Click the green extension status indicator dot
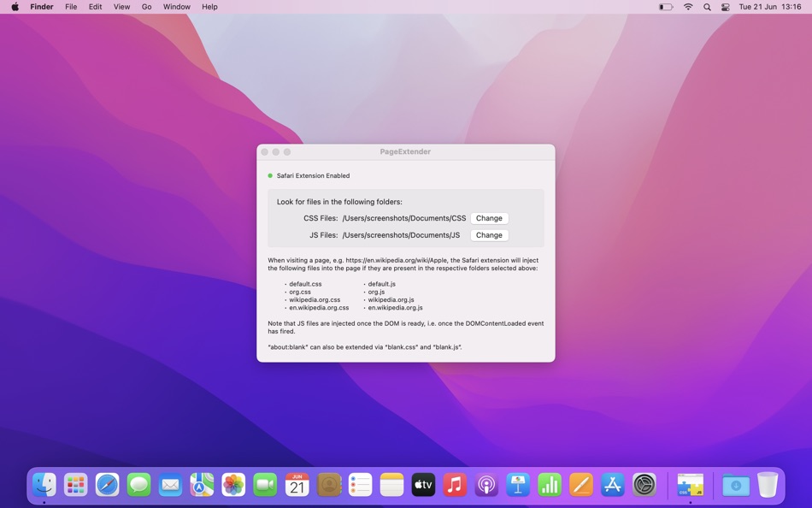The height and width of the screenshot is (508, 812). (x=270, y=175)
